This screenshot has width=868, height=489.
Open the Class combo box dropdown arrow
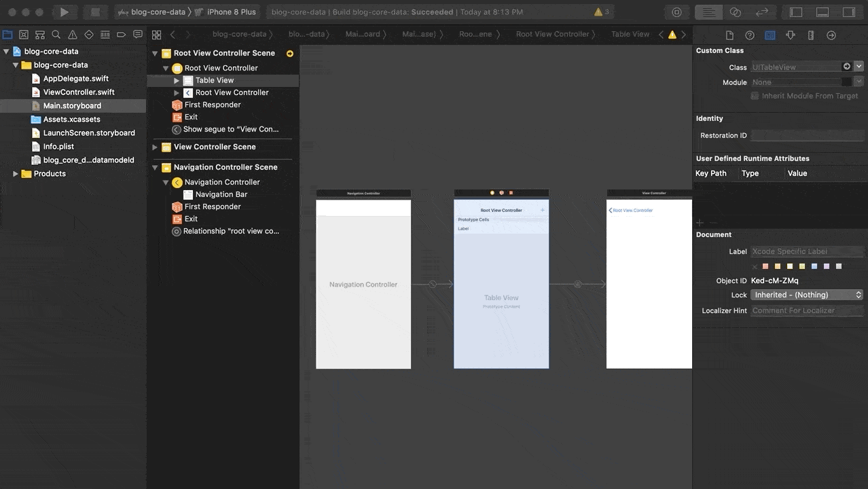(859, 67)
